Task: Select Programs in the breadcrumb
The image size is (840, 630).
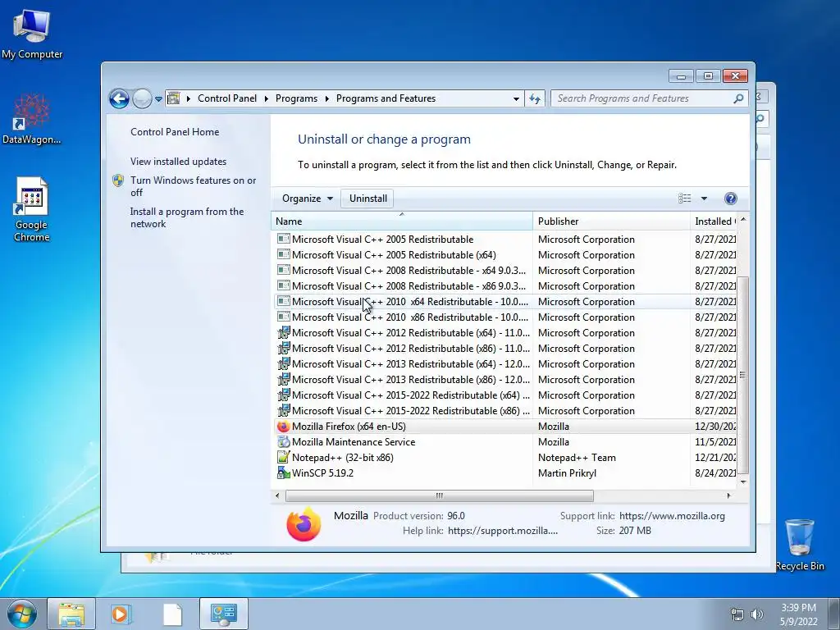Action: click(x=296, y=98)
